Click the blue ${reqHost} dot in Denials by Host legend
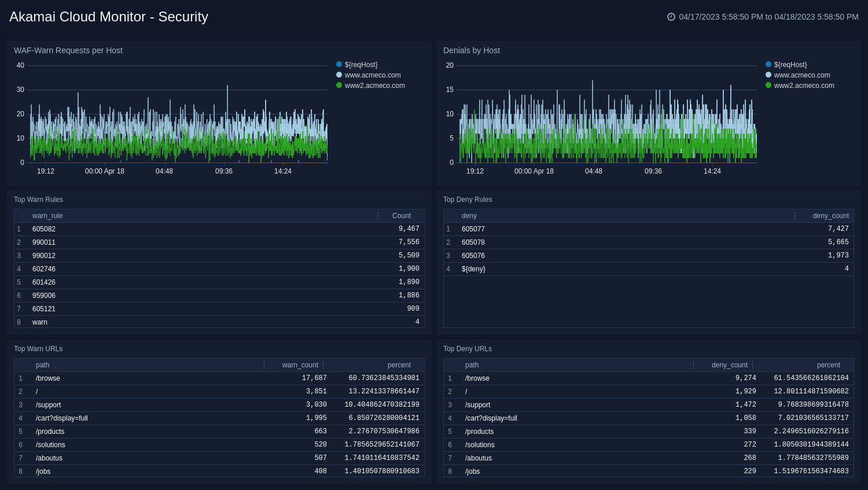Screen dimensions: 868x490 (x=768, y=64)
